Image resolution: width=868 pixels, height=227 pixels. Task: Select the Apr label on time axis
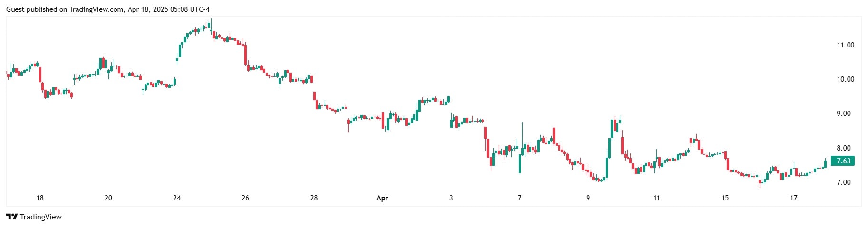point(382,198)
